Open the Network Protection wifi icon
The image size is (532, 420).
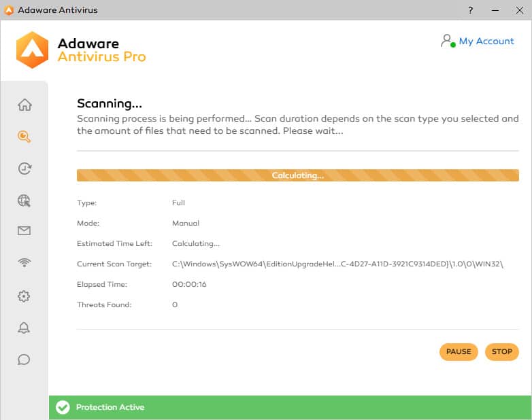tap(24, 262)
